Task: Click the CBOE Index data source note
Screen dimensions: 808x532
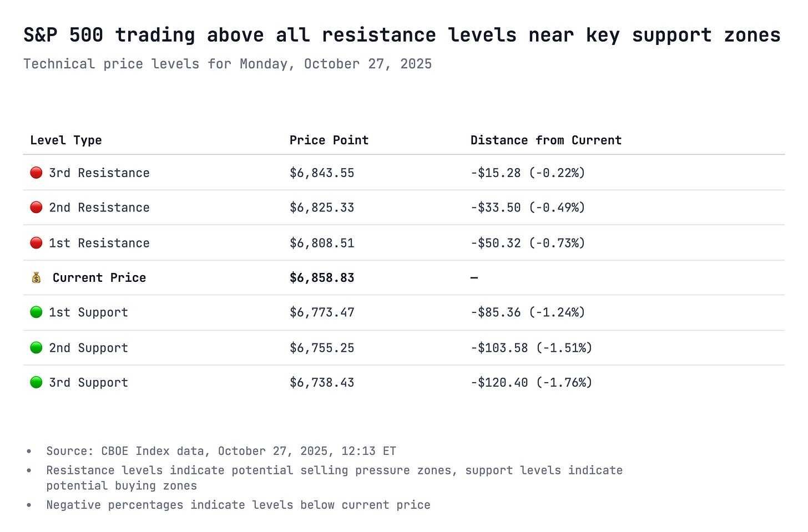Action: coord(221,451)
